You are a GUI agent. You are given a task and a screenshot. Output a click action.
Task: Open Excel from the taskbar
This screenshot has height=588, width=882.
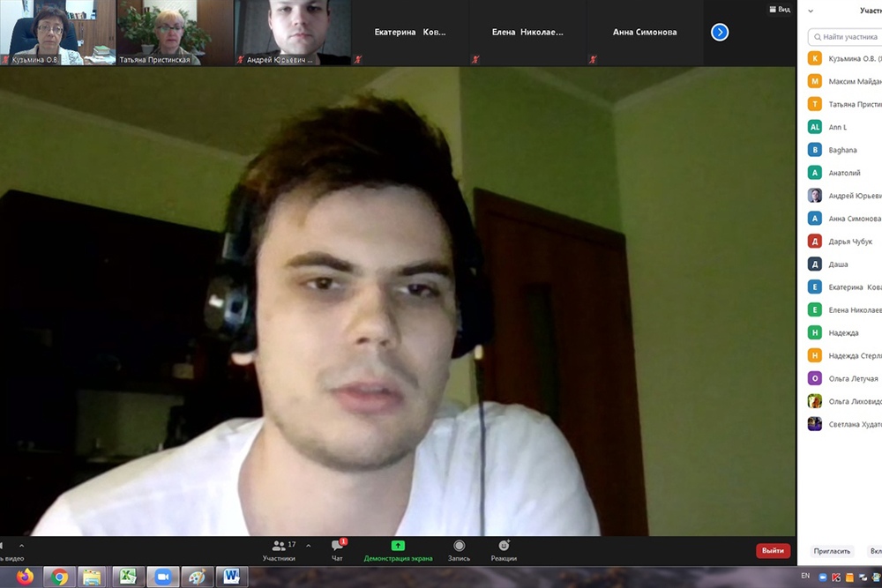(x=128, y=577)
